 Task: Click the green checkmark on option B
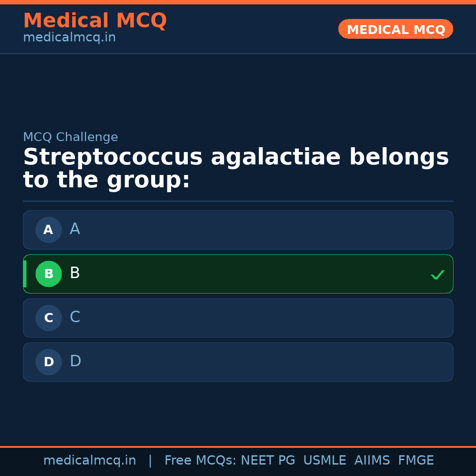438,275
